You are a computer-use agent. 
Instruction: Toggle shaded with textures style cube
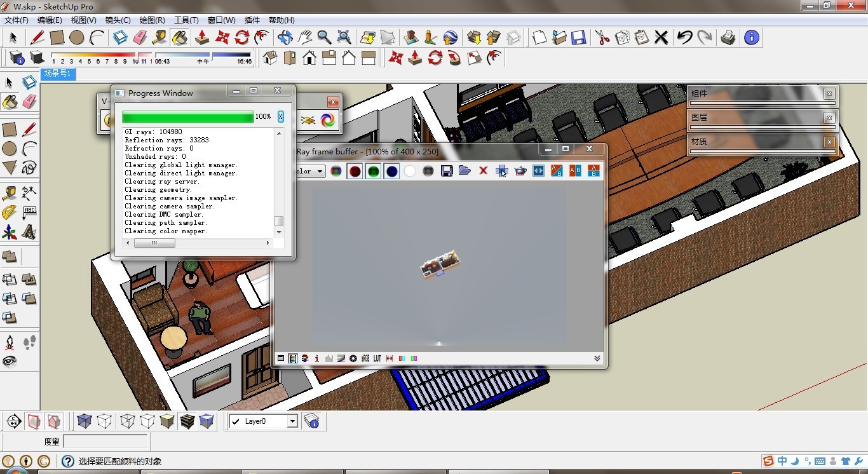click(187, 421)
